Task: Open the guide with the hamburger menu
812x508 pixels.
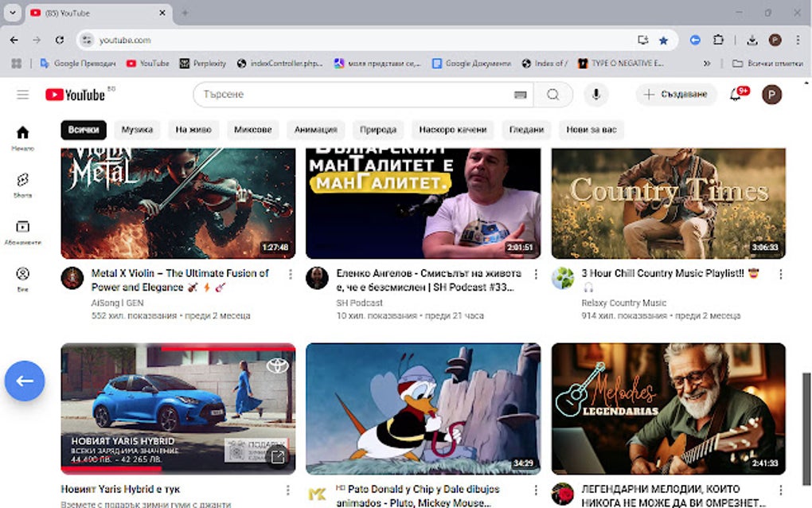Action: pos(22,94)
